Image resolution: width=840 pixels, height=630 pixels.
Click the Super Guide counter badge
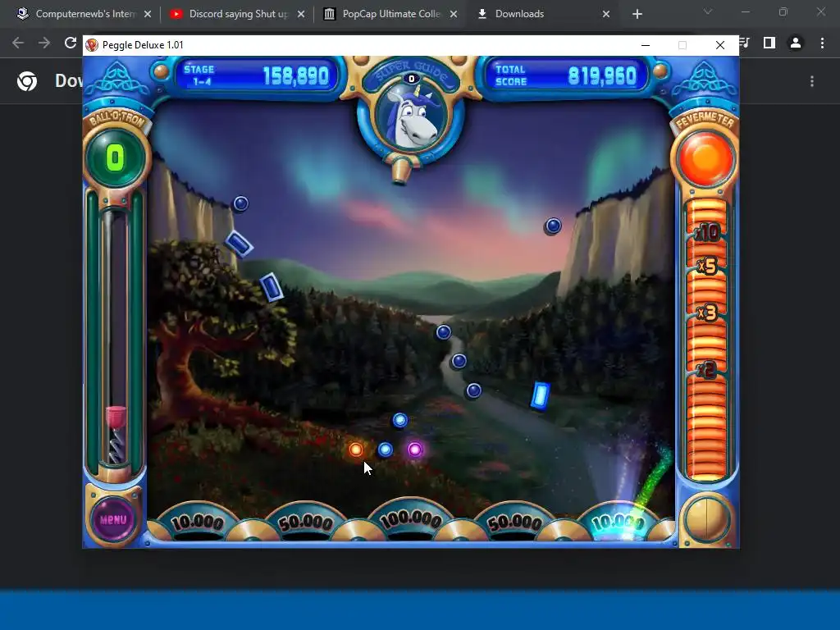(412, 79)
